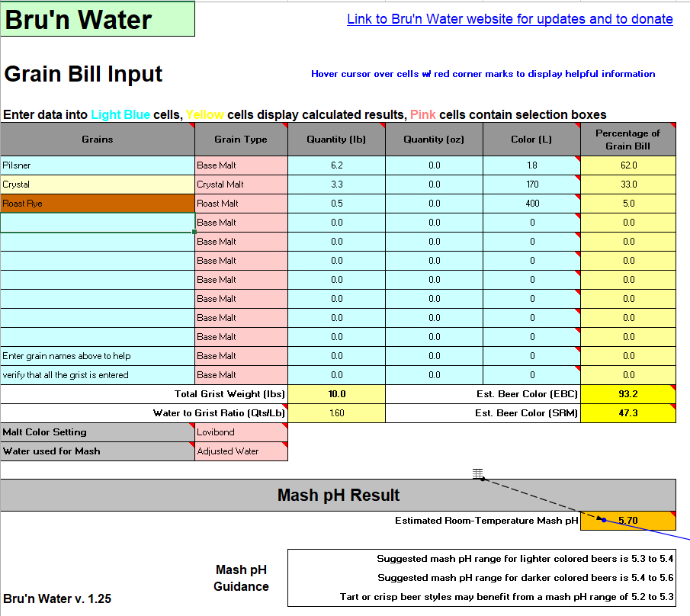
Task: Click the Total Grist Weight (lbs) label
Action: tap(229, 394)
